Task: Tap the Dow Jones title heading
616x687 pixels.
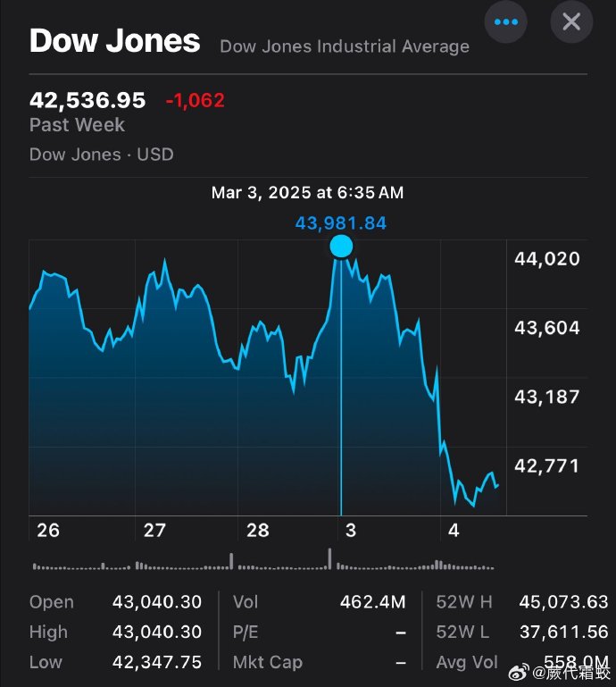Action: (x=114, y=41)
